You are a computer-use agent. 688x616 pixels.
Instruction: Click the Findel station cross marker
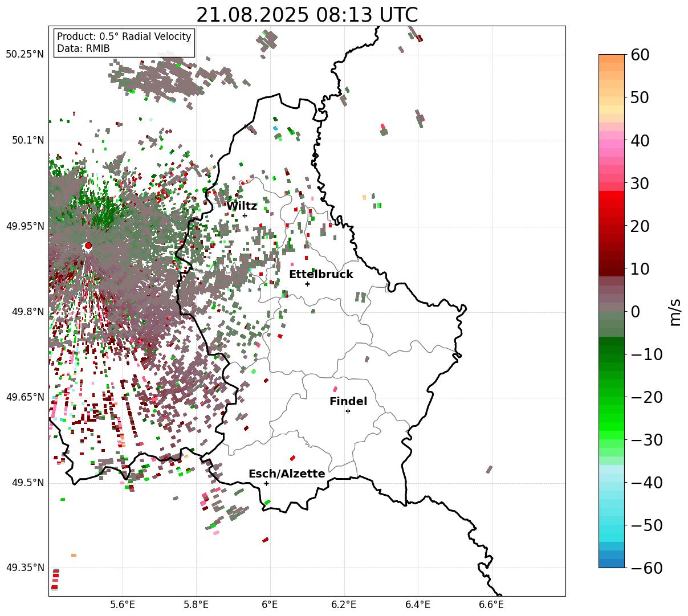tap(348, 411)
